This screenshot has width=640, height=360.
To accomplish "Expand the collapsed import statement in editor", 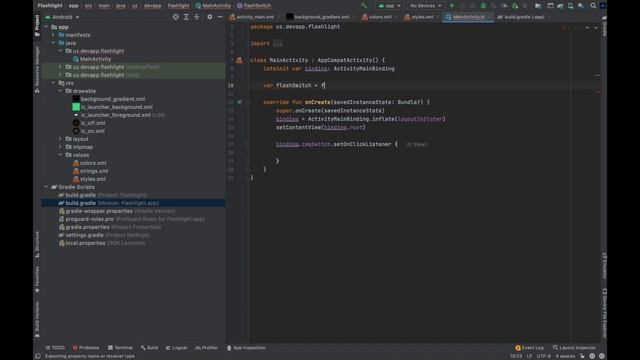I will [278, 43].
